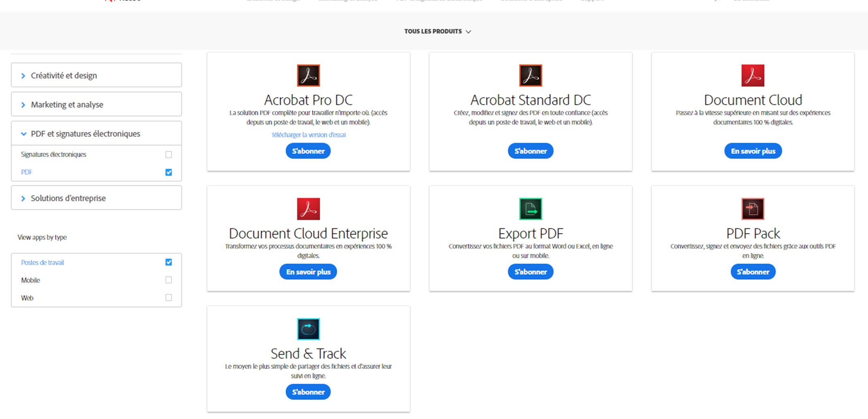This screenshot has width=868, height=419.
Task: Click the Send & Track icon
Action: (x=308, y=329)
